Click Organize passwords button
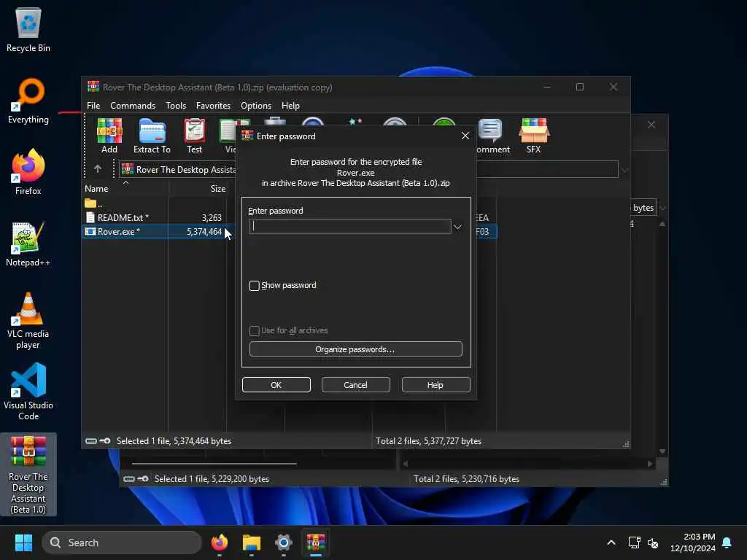The height and width of the screenshot is (560, 747). (x=355, y=349)
